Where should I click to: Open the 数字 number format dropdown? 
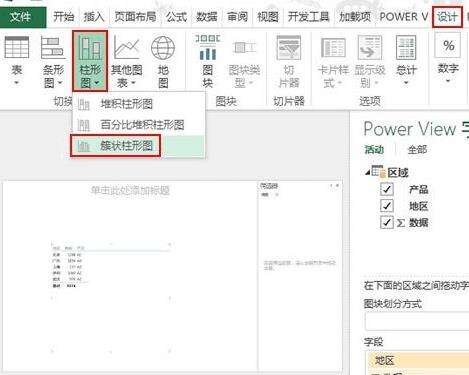(x=448, y=59)
